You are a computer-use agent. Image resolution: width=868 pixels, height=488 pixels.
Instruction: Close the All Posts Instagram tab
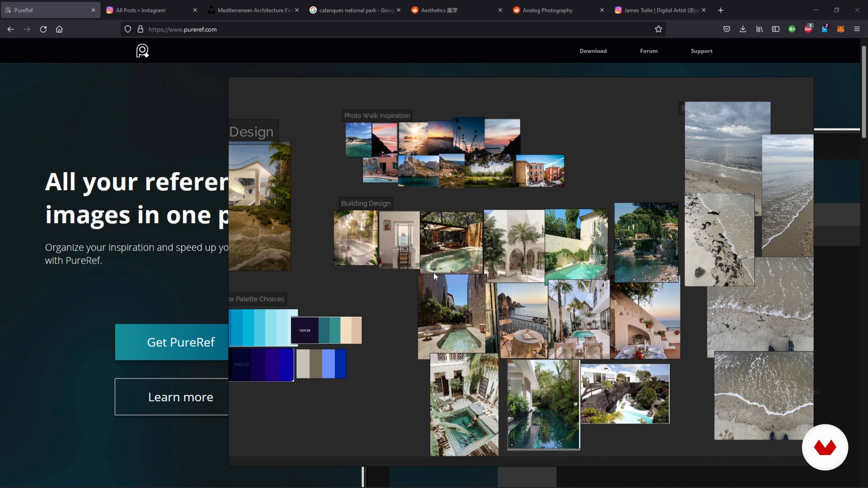[x=195, y=10]
